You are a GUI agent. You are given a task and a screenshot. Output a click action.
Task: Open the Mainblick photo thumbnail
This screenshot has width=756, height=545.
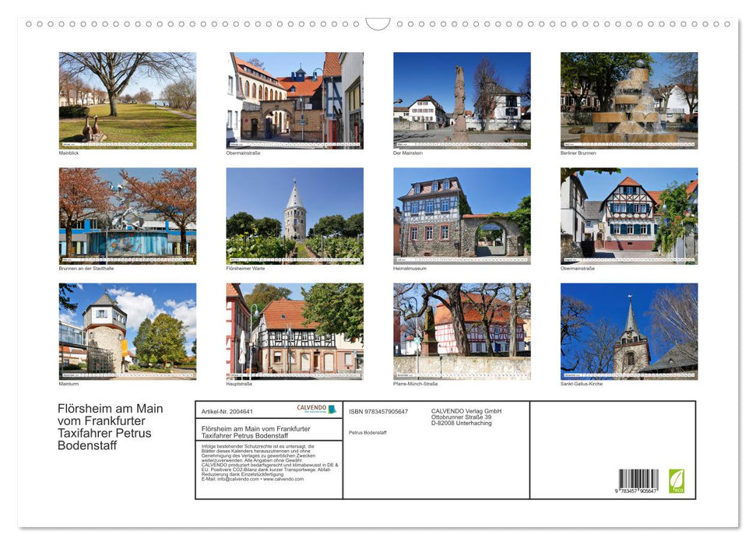point(128,97)
